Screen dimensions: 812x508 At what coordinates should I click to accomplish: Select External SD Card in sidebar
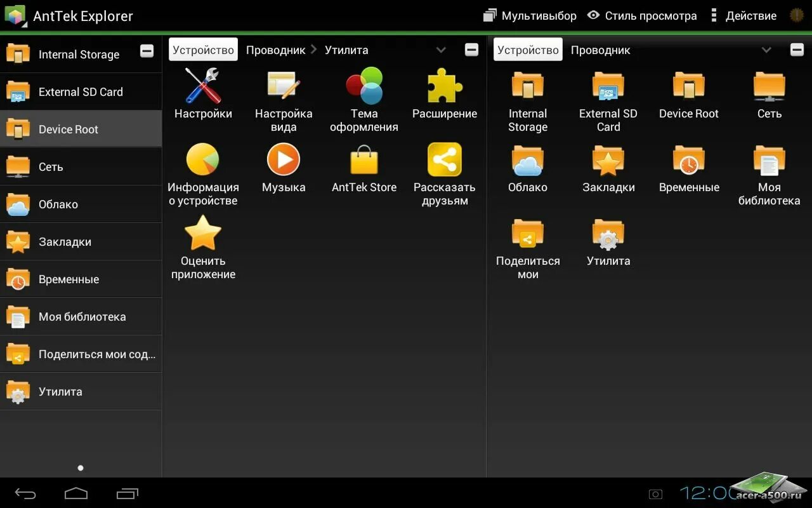81,91
